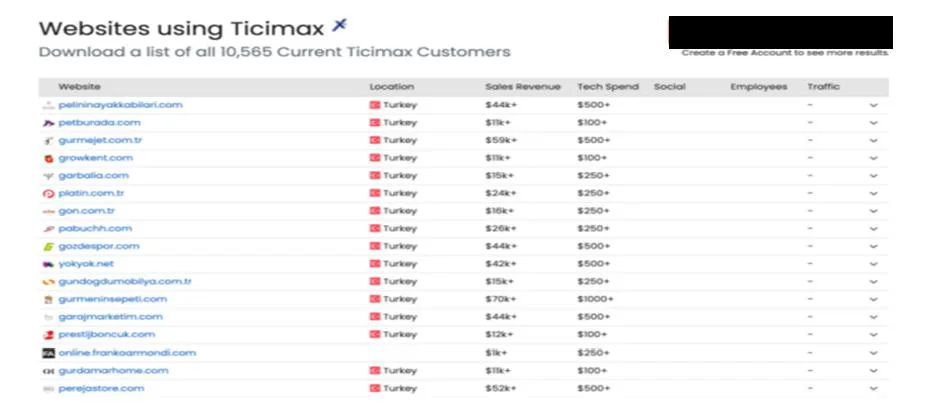Expand the gozdespor.com row chevron
Image resolution: width=931 pixels, height=419 pixels.
click(x=873, y=247)
